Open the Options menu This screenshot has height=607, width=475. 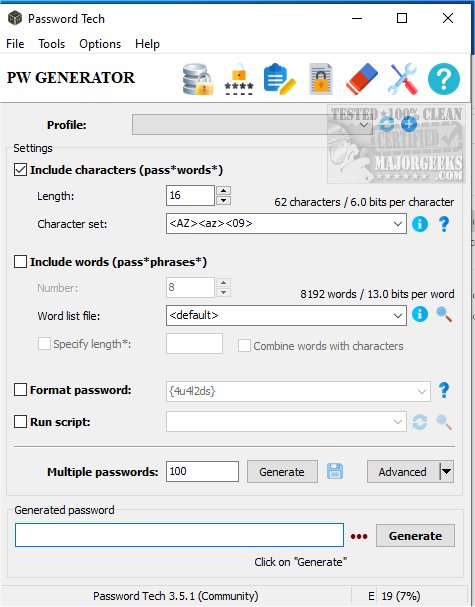click(x=100, y=44)
